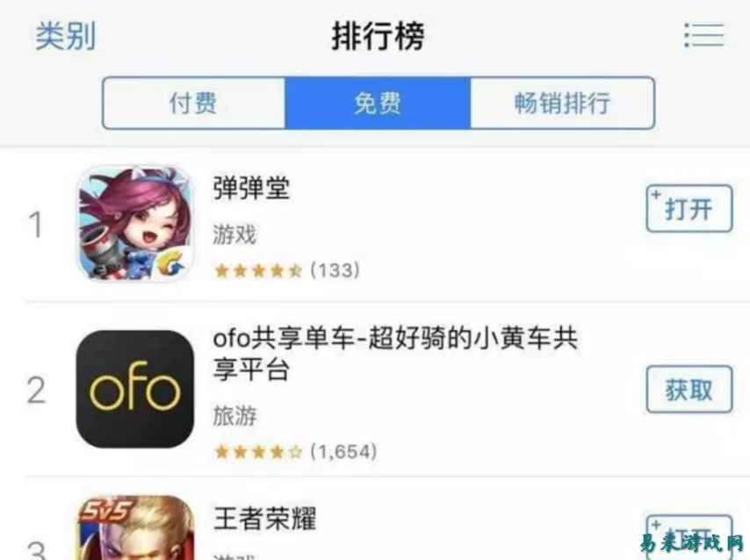Tap 打开 button for 王者荣耀

pyautogui.click(x=689, y=537)
